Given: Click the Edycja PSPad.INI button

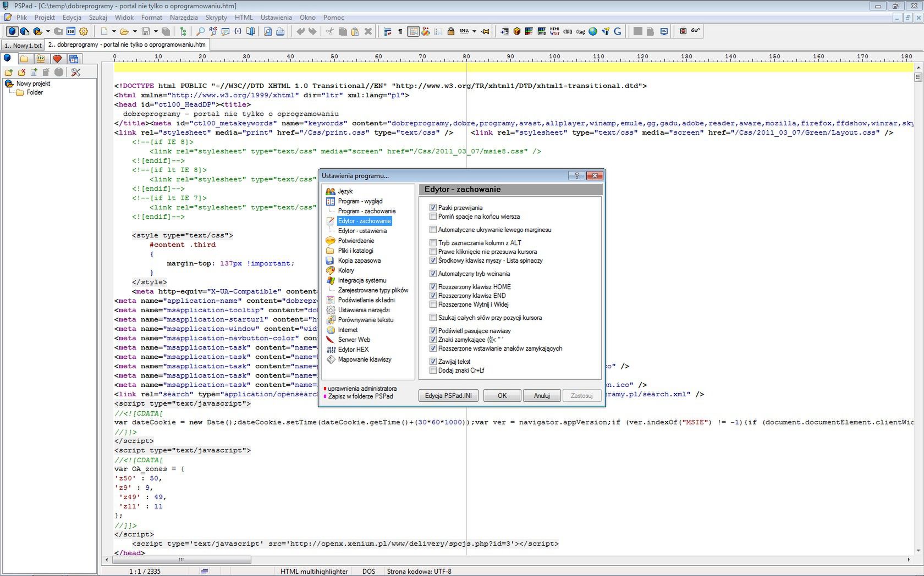Looking at the screenshot, I should tap(448, 396).
